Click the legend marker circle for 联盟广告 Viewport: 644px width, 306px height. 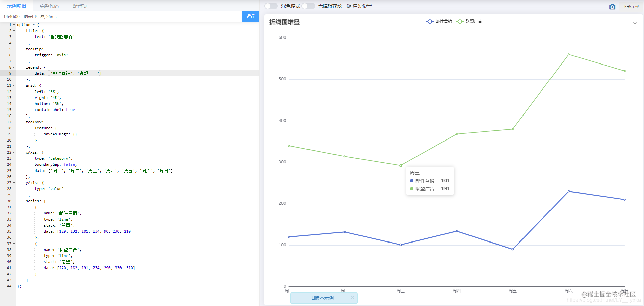click(460, 21)
